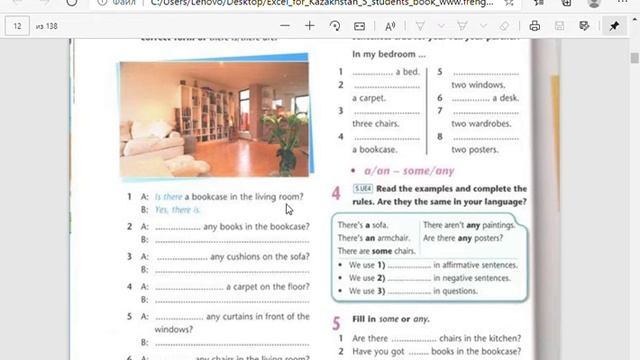640x360 pixels.
Task: Toggle fit-to-width page view
Action: (359, 27)
